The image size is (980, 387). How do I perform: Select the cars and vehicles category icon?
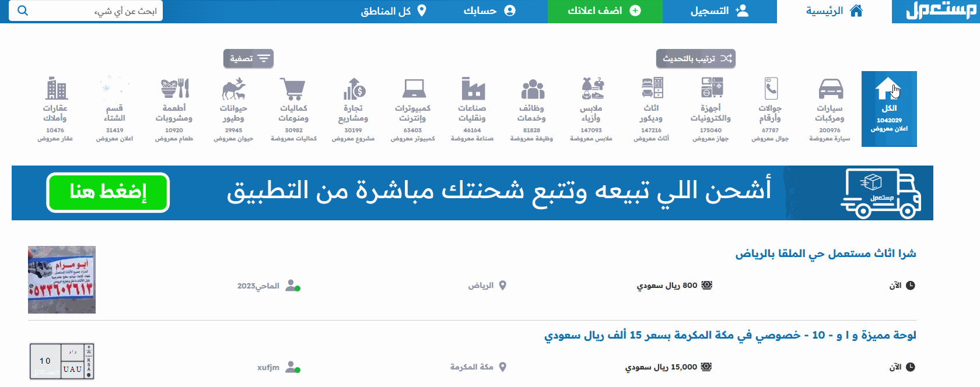coord(830,90)
